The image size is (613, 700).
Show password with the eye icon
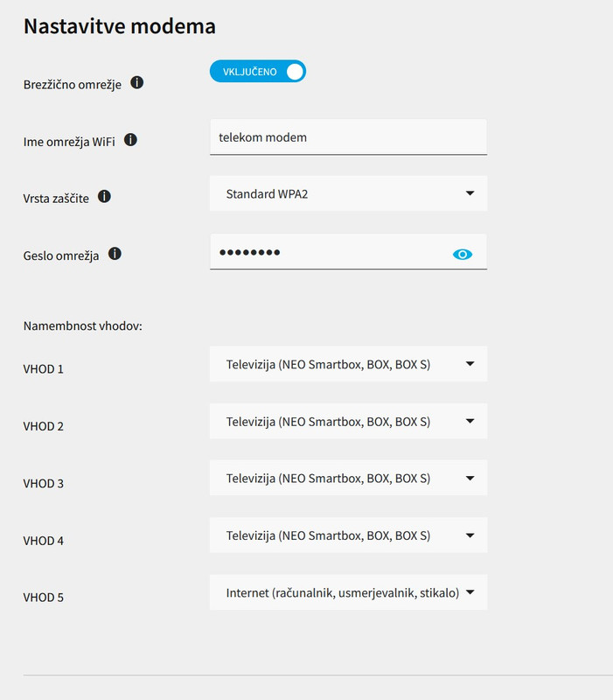pyautogui.click(x=463, y=254)
